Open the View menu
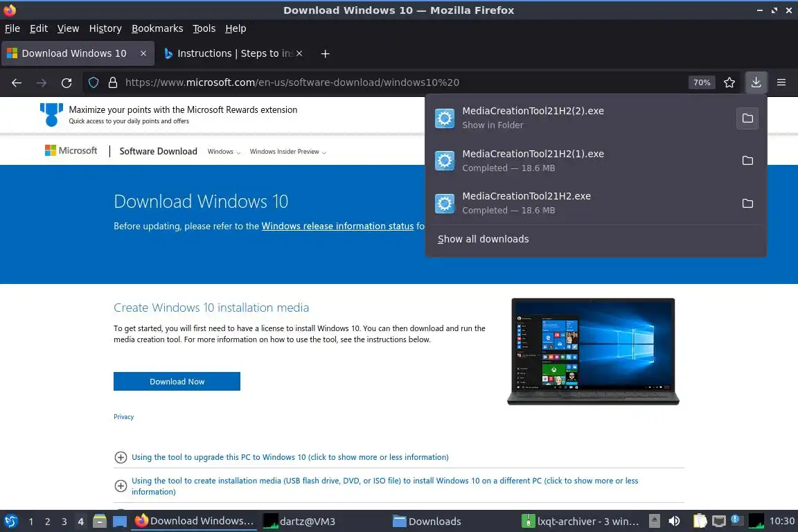798x532 pixels. (x=68, y=28)
